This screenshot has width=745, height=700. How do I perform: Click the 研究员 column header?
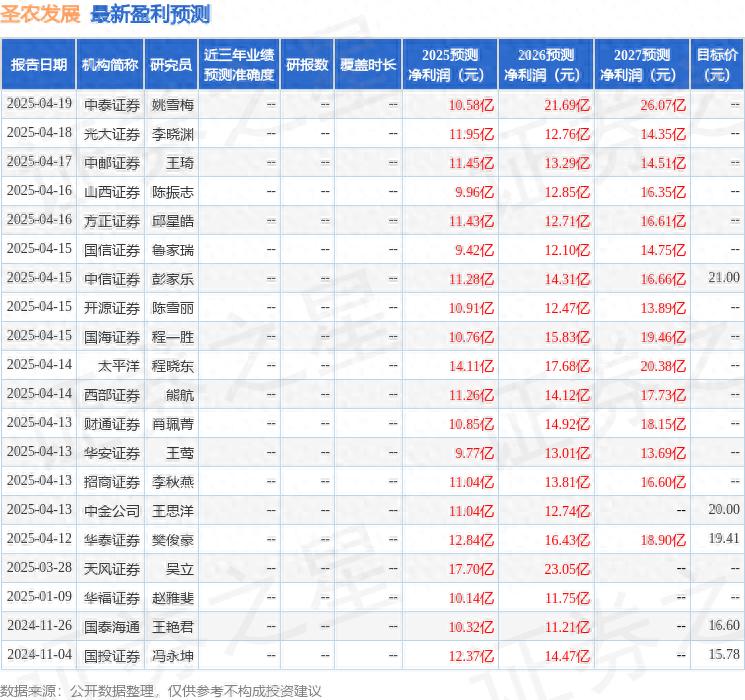coord(171,65)
